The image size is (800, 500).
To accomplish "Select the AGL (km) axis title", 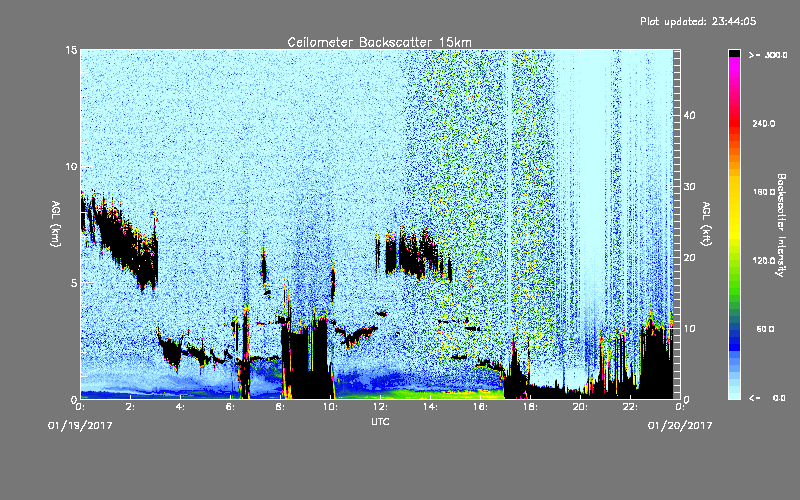I will tap(56, 224).
